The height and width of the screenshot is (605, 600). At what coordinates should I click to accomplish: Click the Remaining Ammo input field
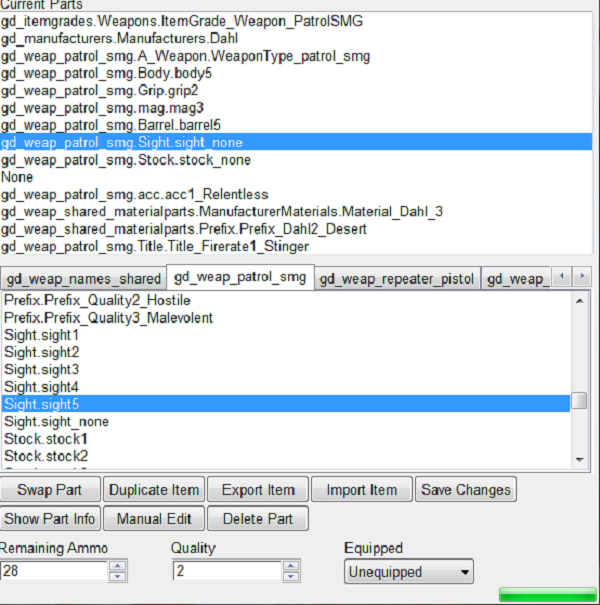(54, 572)
